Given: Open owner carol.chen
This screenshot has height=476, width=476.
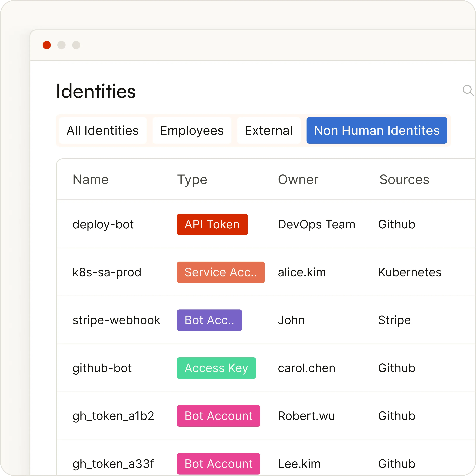Looking at the screenshot, I should (307, 368).
